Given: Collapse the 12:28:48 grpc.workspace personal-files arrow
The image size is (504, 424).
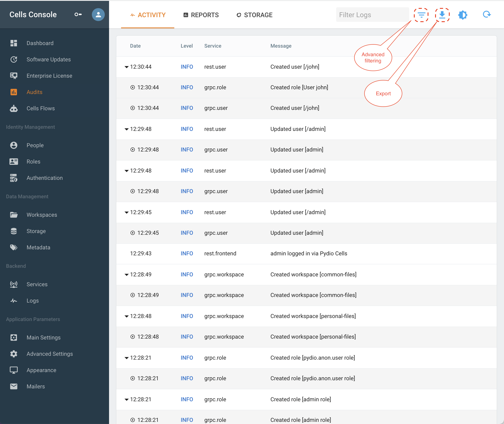Looking at the screenshot, I should coord(126,316).
